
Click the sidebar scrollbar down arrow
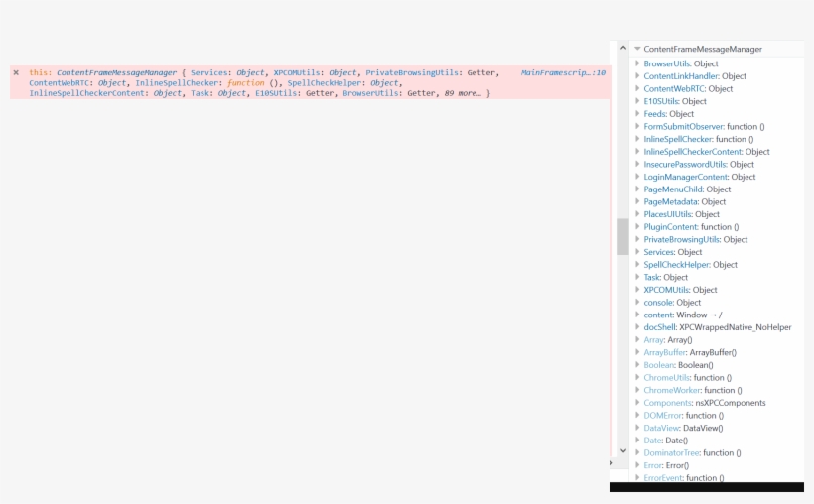[x=623, y=450]
